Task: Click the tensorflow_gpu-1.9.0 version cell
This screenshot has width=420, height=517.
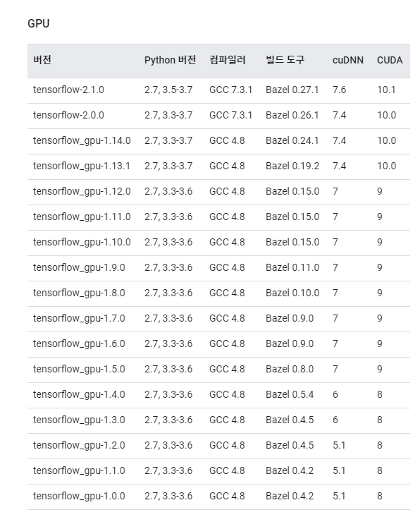Action: tap(79, 267)
